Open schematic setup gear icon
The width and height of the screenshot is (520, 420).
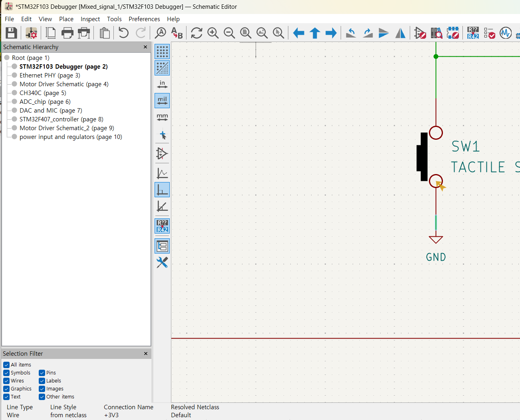(31, 33)
